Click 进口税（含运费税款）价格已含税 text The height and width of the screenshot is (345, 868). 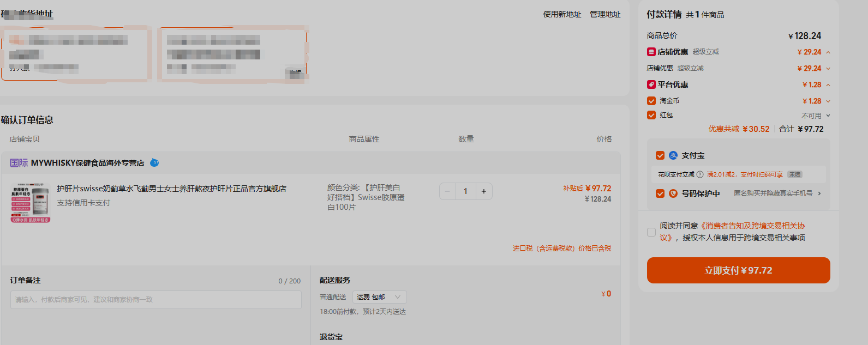click(x=562, y=249)
